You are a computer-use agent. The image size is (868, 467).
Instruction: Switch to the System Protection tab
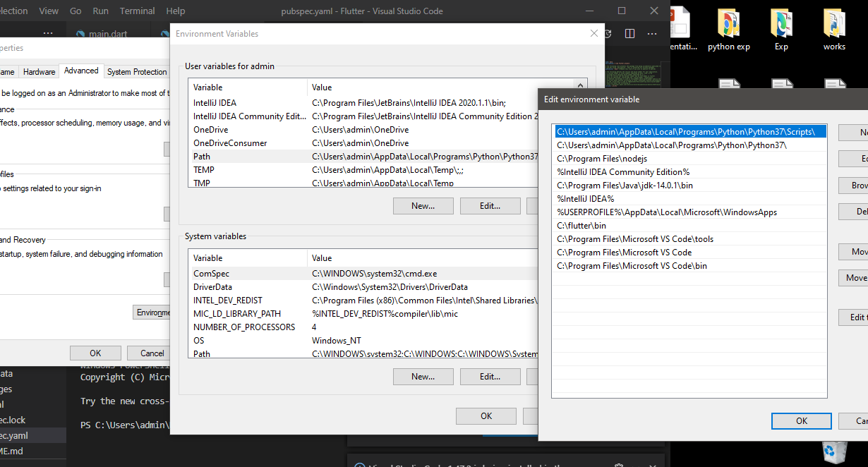[x=137, y=72]
